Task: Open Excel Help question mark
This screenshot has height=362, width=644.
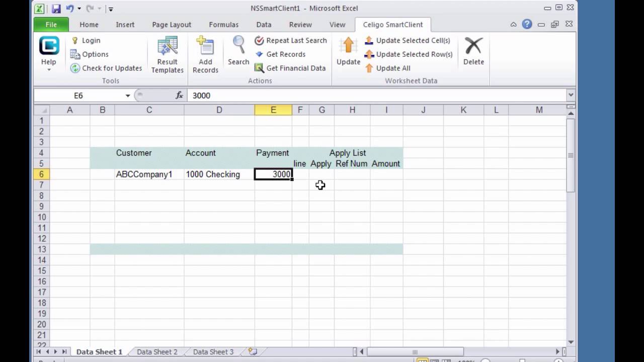Action: click(527, 24)
